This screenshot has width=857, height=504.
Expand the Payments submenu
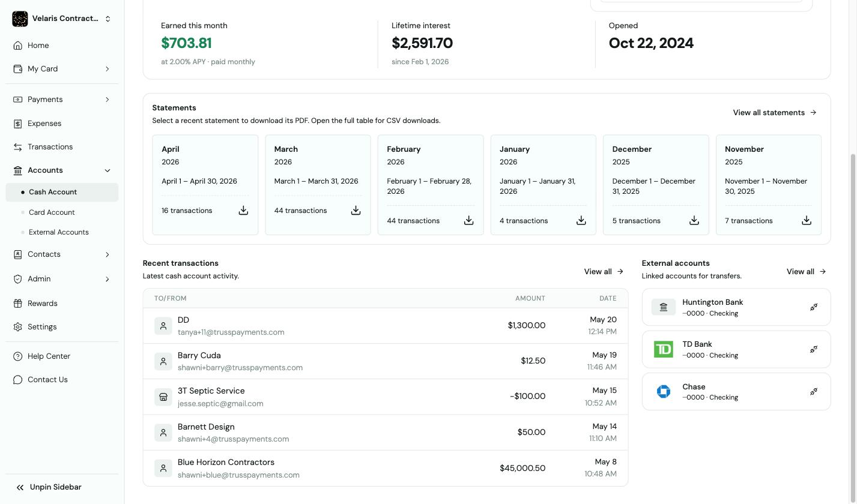point(108,100)
